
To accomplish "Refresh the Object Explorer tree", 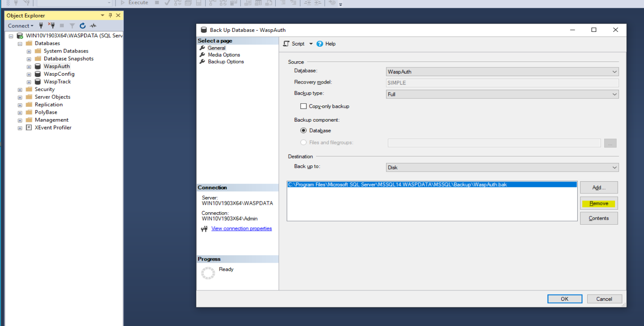I will 82,26.
